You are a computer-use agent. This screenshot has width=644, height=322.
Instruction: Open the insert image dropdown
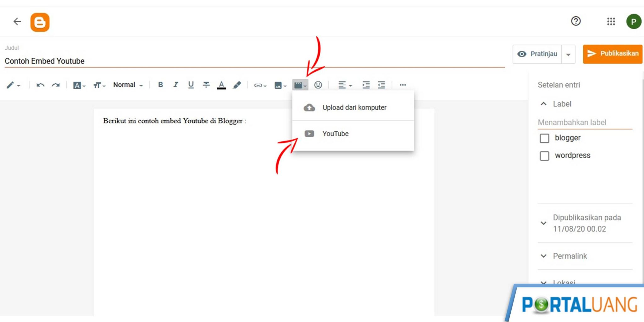click(x=280, y=85)
